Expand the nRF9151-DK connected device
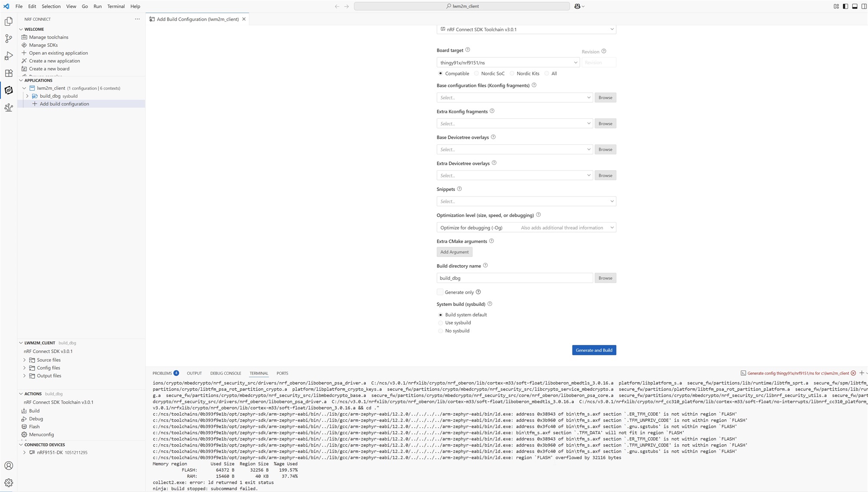This screenshot has width=868, height=492. point(24,453)
